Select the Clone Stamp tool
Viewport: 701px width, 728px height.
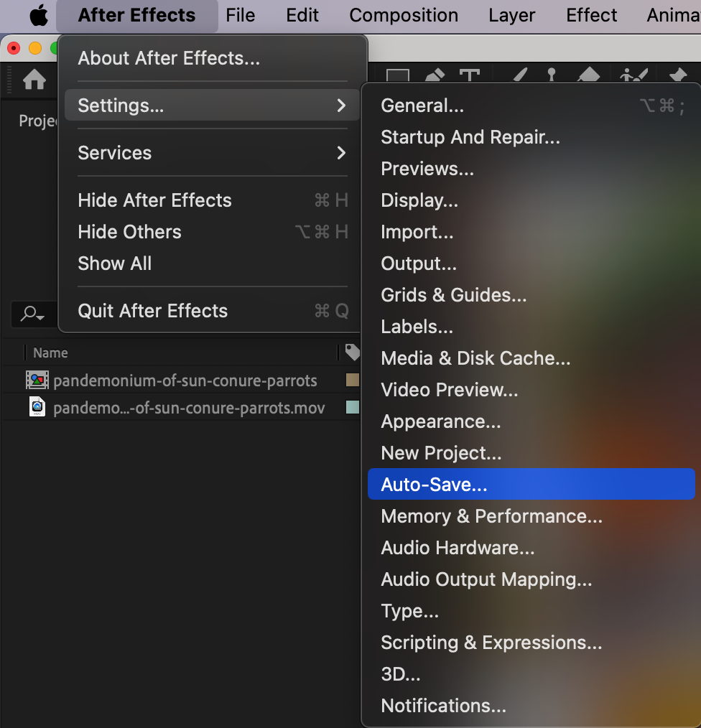[552, 75]
